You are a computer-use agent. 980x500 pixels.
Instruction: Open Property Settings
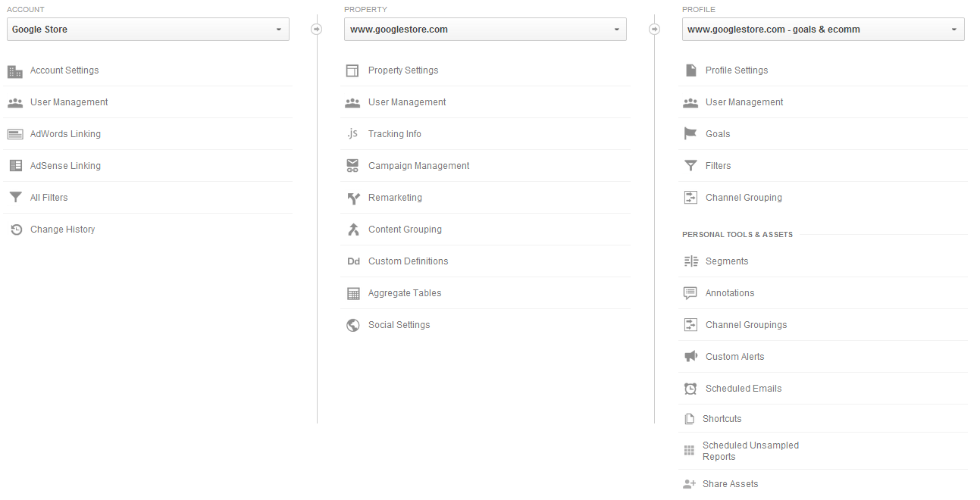403,70
